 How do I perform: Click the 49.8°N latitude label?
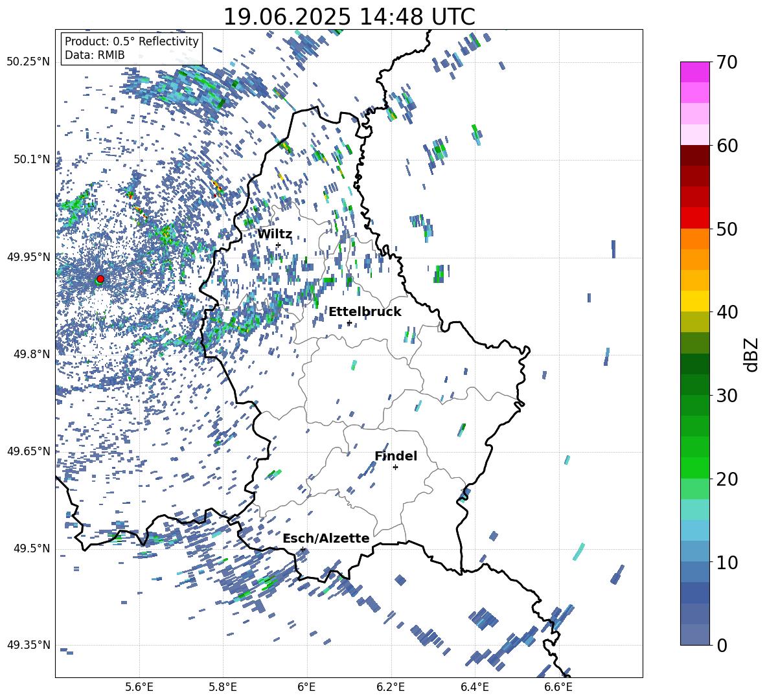(32, 354)
